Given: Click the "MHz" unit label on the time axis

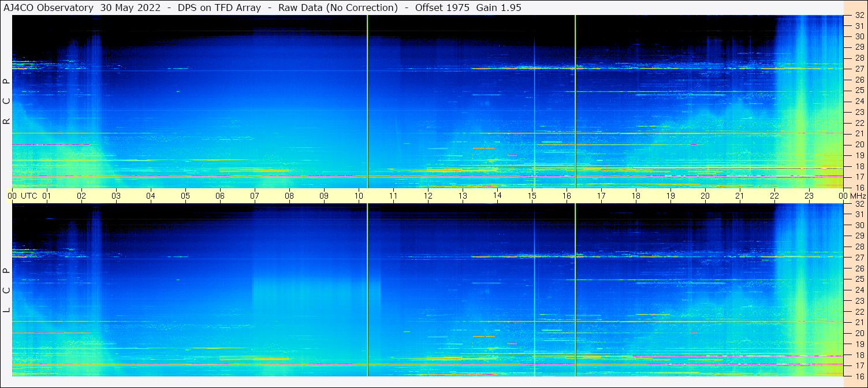Looking at the screenshot, I should pyautogui.click(x=858, y=196).
